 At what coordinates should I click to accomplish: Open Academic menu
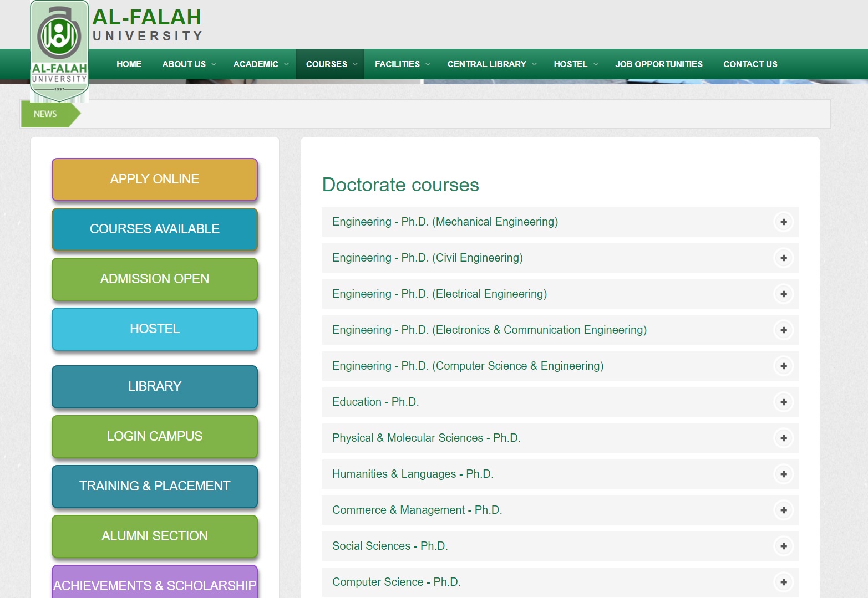coord(256,64)
